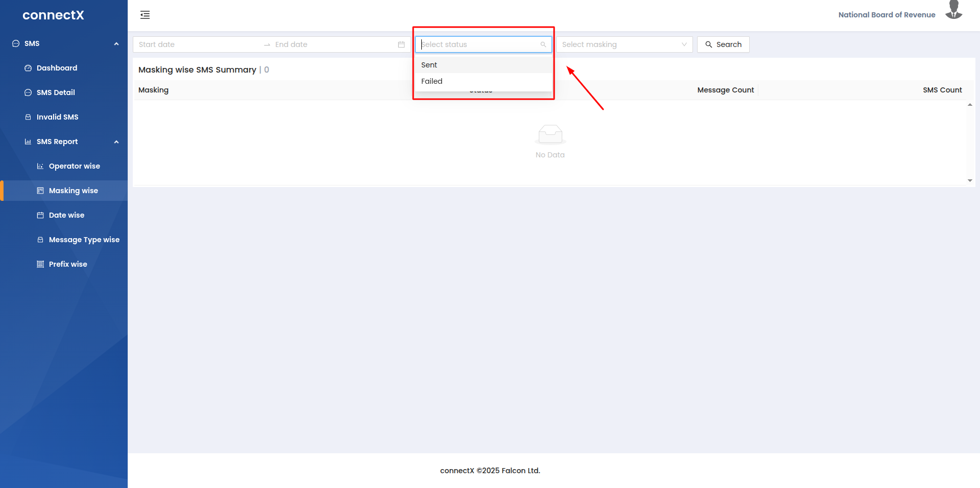Click the Dashboard gauge icon
980x488 pixels.
point(28,68)
